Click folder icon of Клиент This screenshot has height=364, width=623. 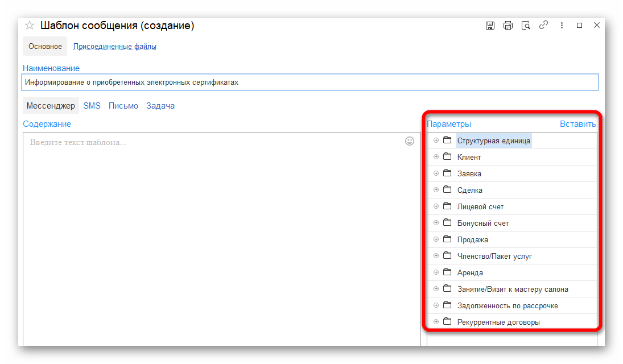[x=447, y=156]
